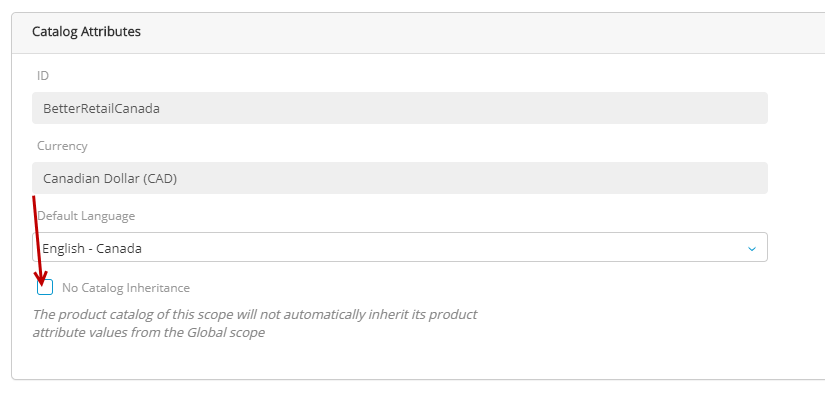Click the chevron arrow in language selector
This screenshot has height=406, width=825.
pos(752,248)
